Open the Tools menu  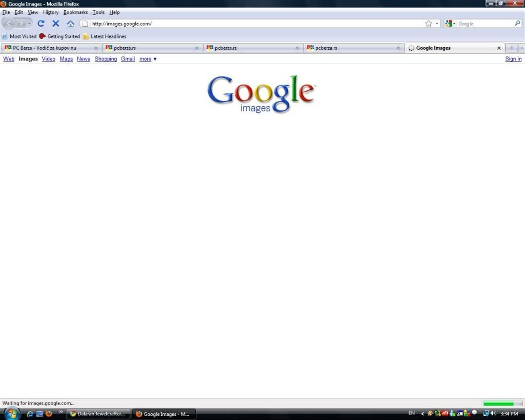click(x=98, y=12)
